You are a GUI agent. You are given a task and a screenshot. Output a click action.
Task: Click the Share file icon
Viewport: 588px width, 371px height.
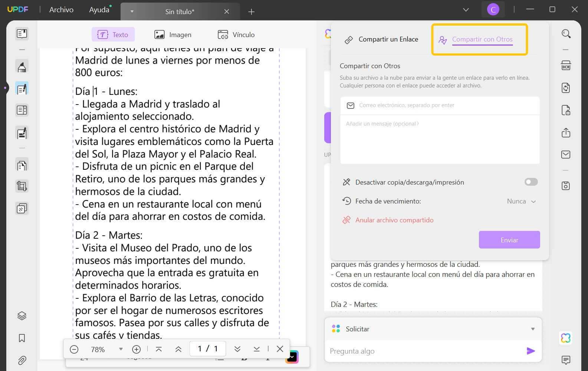pyautogui.click(x=566, y=132)
